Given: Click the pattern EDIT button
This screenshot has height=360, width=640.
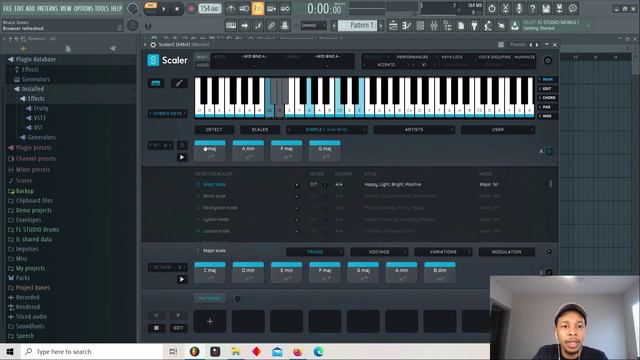Looking at the screenshot, I should (x=178, y=328).
